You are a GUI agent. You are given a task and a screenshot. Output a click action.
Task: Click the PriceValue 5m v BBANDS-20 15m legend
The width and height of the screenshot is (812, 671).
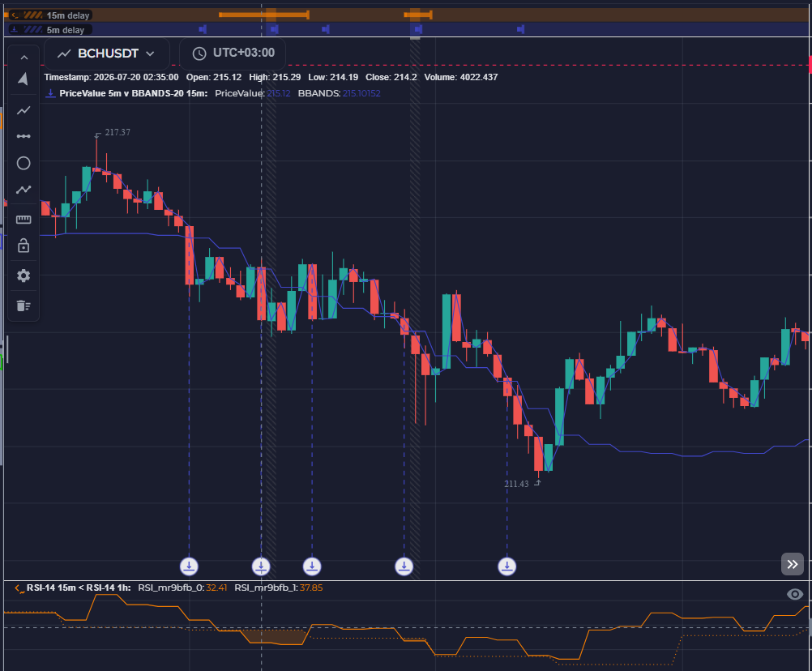point(133,93)
